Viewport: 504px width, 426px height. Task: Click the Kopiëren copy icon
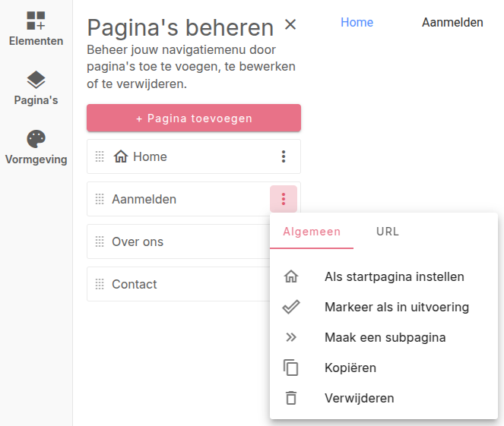coord(291,368)
